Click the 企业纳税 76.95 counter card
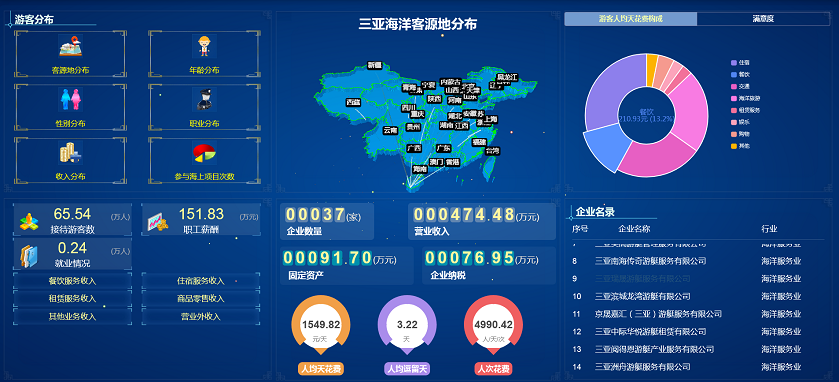Image resolution: width=839 pixels, height=382 pixels. [x=489, y=265]
